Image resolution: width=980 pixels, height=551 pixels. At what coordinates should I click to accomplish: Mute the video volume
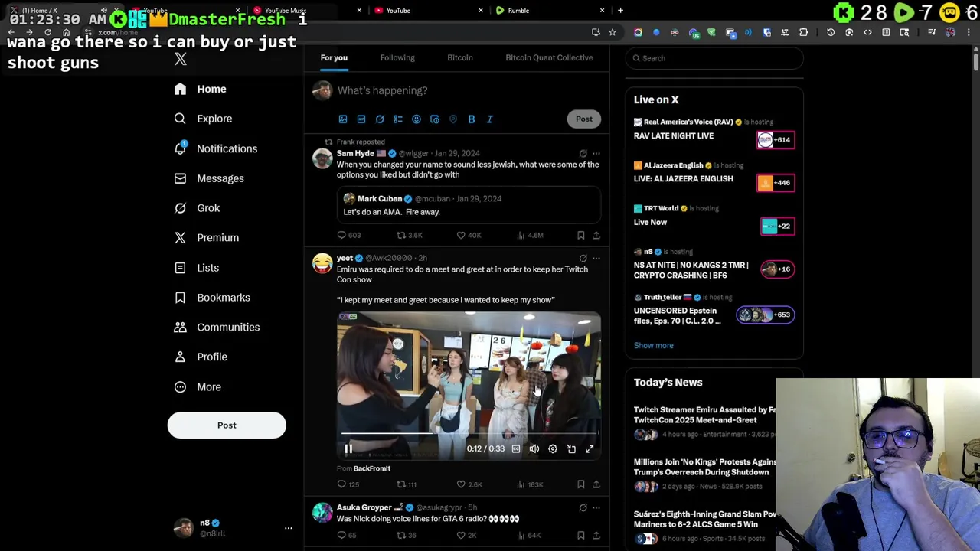(x=534, y=449)
